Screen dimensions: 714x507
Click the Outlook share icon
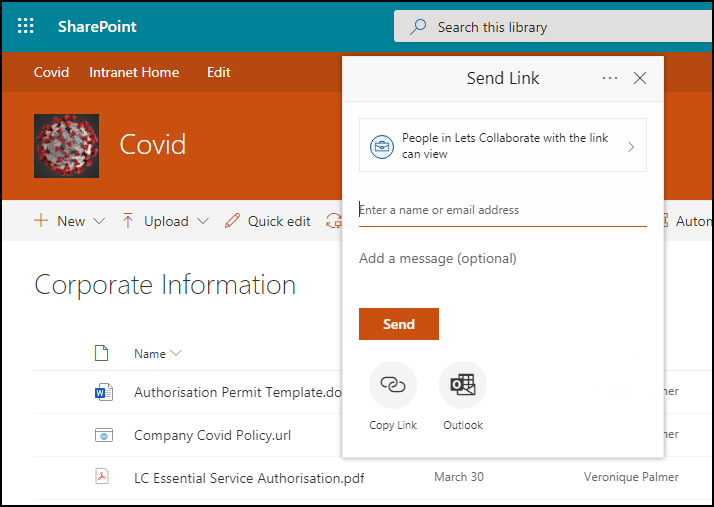[463, 386]
